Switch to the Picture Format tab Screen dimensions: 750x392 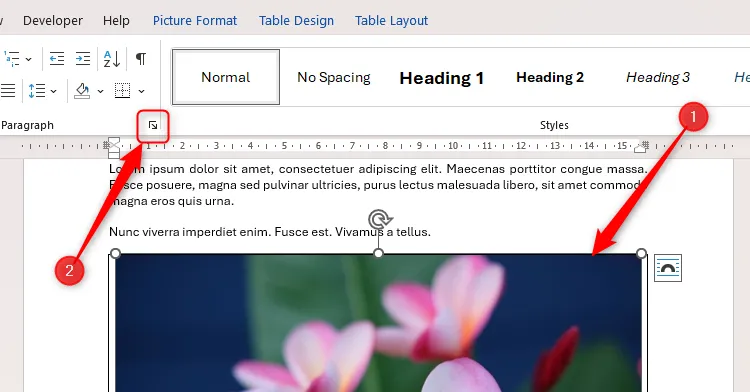(195, 21)
